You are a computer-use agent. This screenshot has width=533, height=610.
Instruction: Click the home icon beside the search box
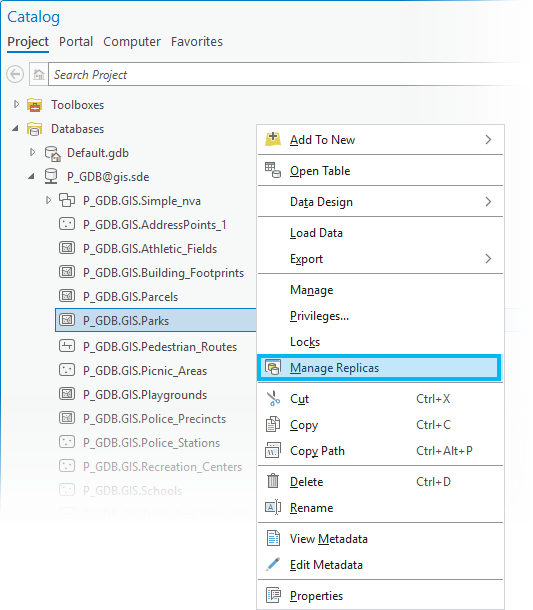coord(39,74)
